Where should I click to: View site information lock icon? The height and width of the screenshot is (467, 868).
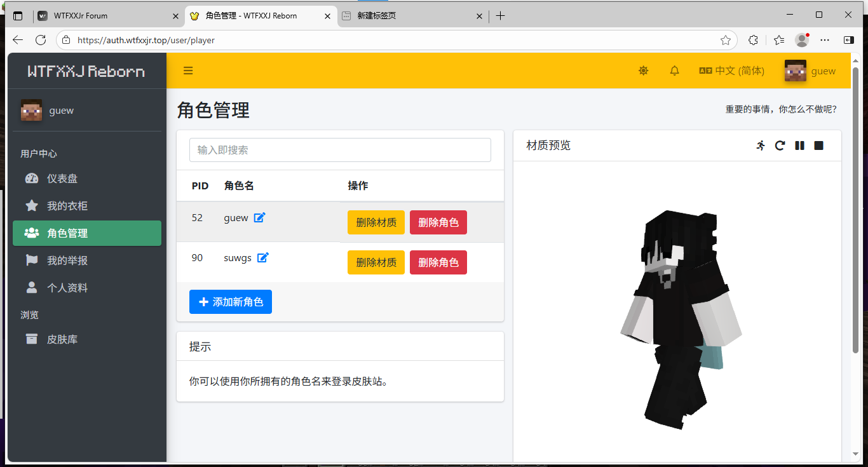[67, 40]
